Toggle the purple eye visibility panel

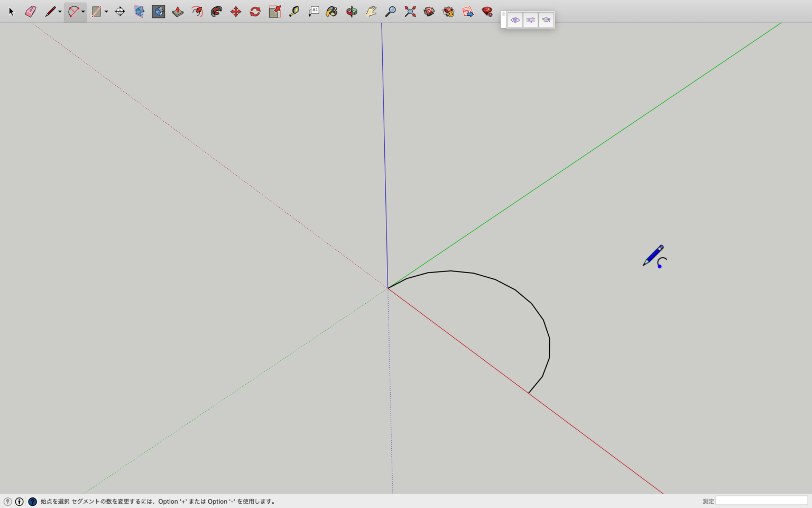click(515, 20)
